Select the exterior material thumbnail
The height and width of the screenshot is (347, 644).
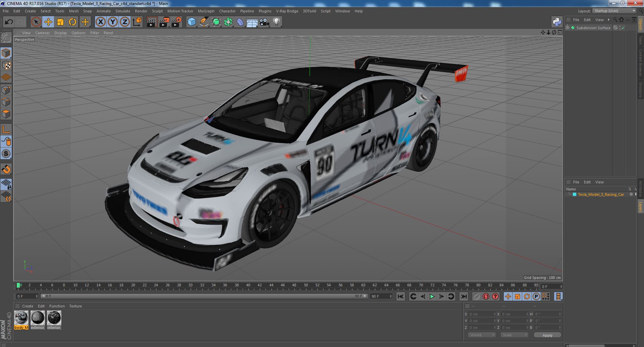[x=38, y=320]
